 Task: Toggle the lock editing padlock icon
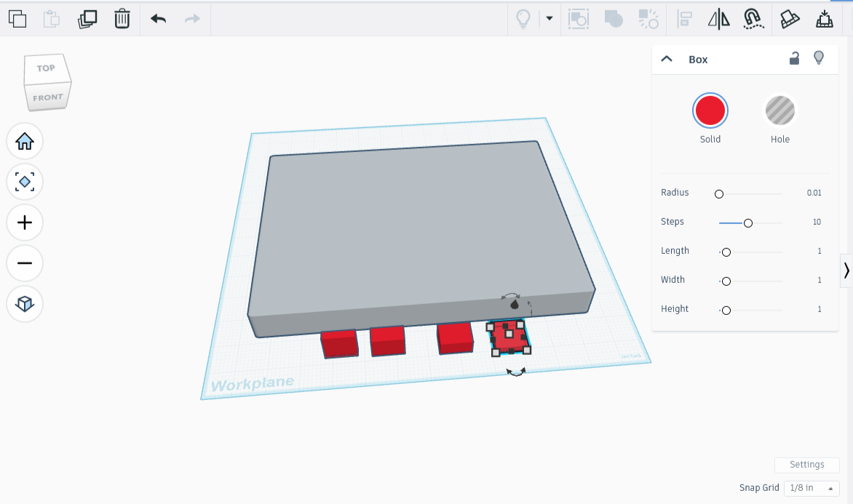pos(794,59)
